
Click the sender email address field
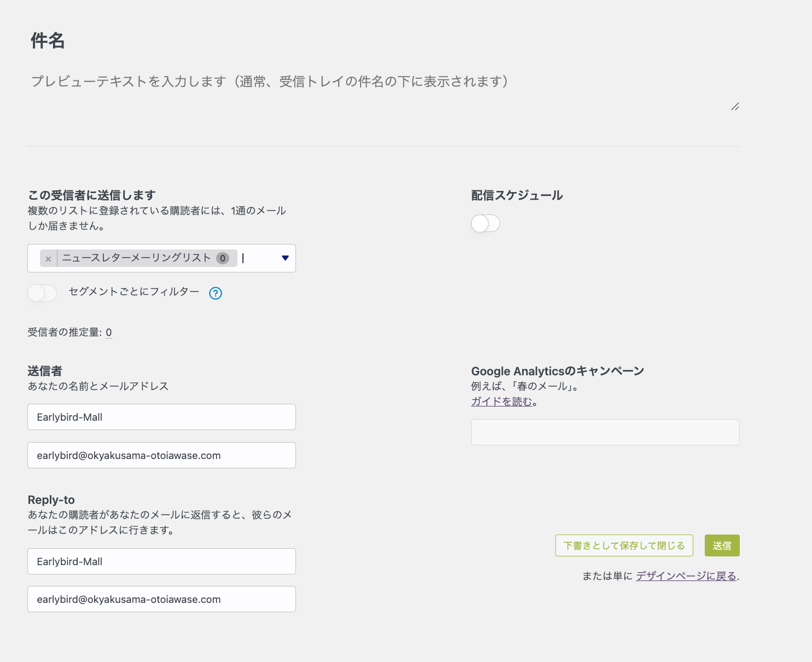coord(161,455)
